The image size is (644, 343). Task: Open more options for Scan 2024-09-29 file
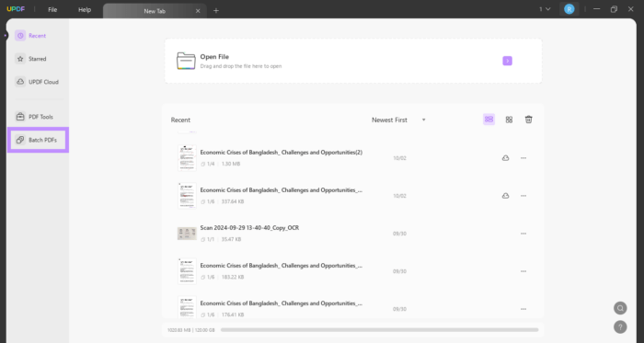tap(523, 234)
